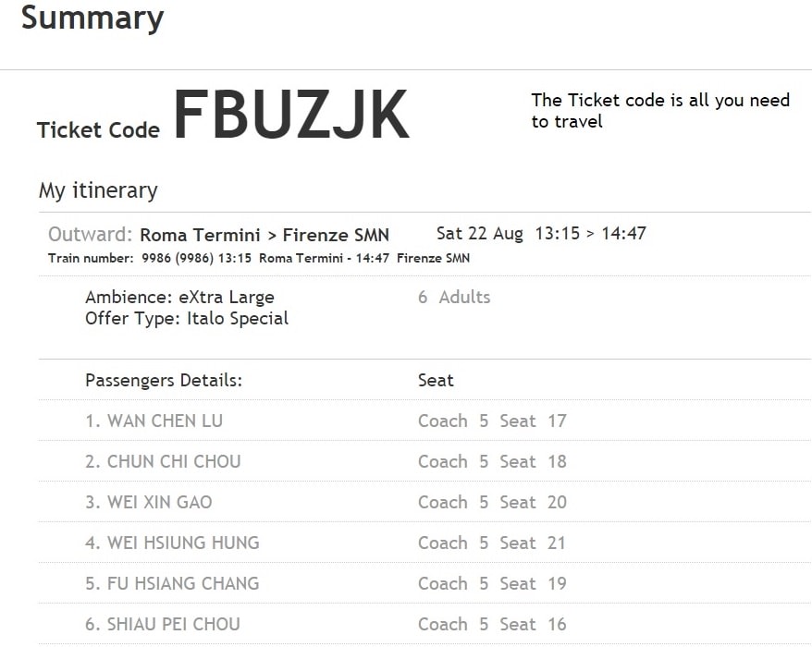The width and height of the screenshot is (812, 647).
Task: Select the FBUZJK ticket code text
Action: pyautogui.click(x=291, y=115)
